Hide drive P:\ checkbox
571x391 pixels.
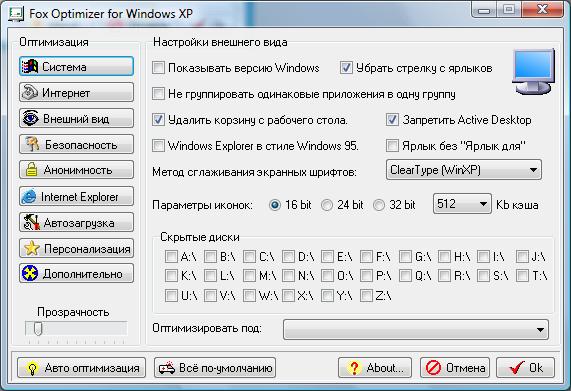366,275
